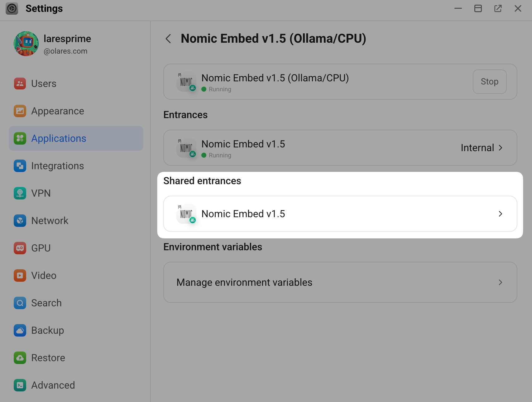Click the Applications grid icon
This screenshot has height=402, width=532.
click(20, 138)
